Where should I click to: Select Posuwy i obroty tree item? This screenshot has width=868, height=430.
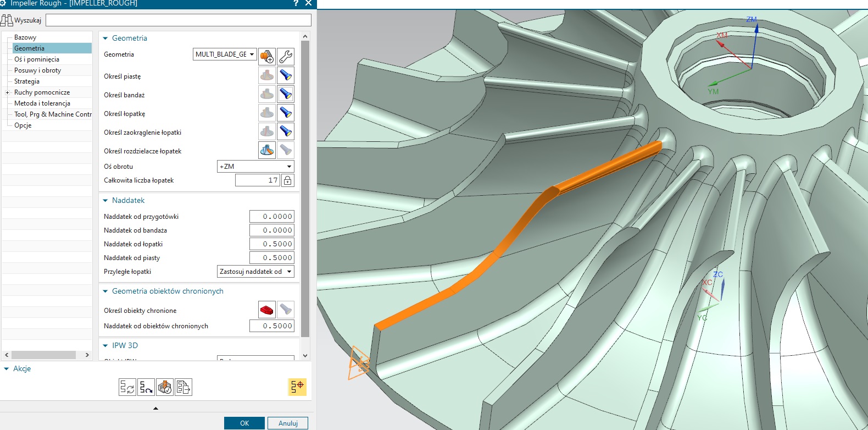click(x=37, y=70)
